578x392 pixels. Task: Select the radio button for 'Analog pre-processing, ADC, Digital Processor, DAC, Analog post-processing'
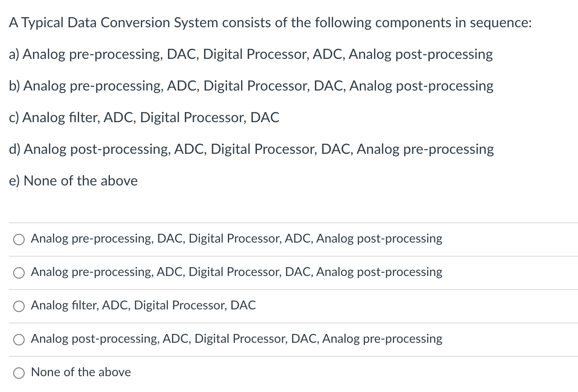pos(18,273)
